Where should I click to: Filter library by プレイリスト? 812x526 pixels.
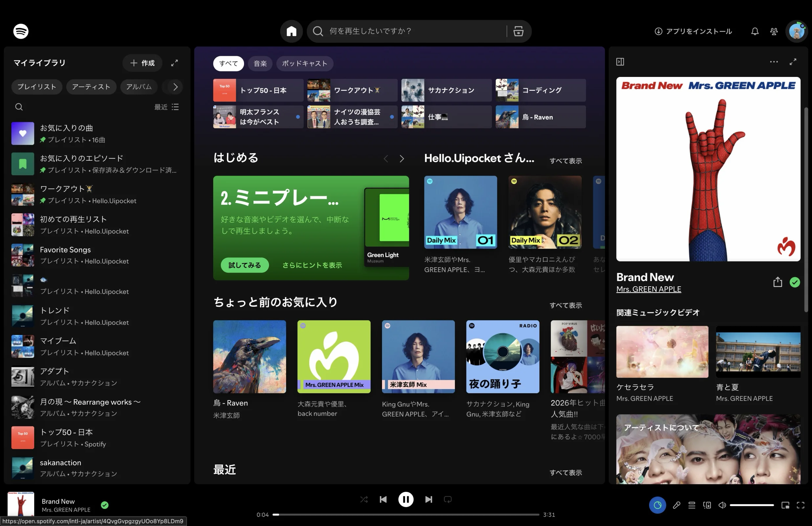37,87
